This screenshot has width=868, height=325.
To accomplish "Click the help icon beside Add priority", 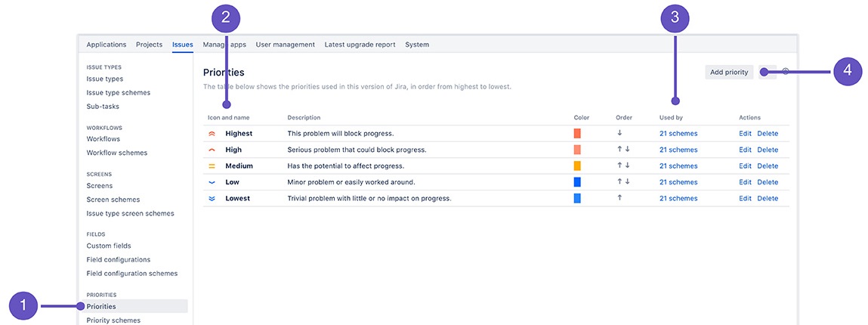I will 786,71.
